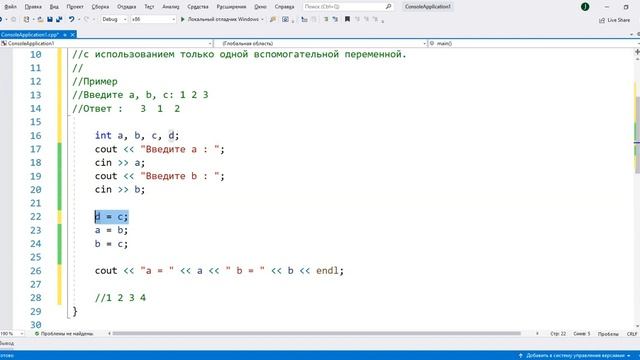Open the Правка menu

33,7
